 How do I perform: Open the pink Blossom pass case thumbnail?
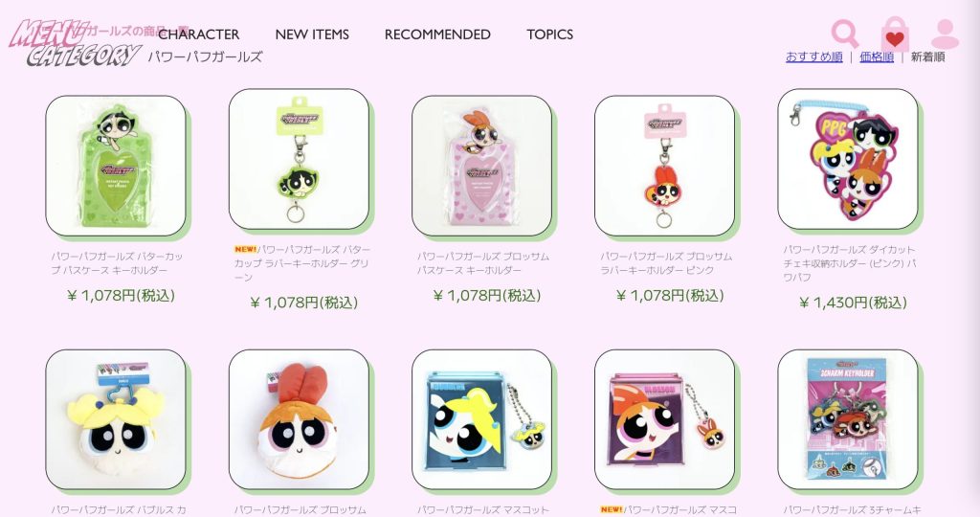pos(482,166)
